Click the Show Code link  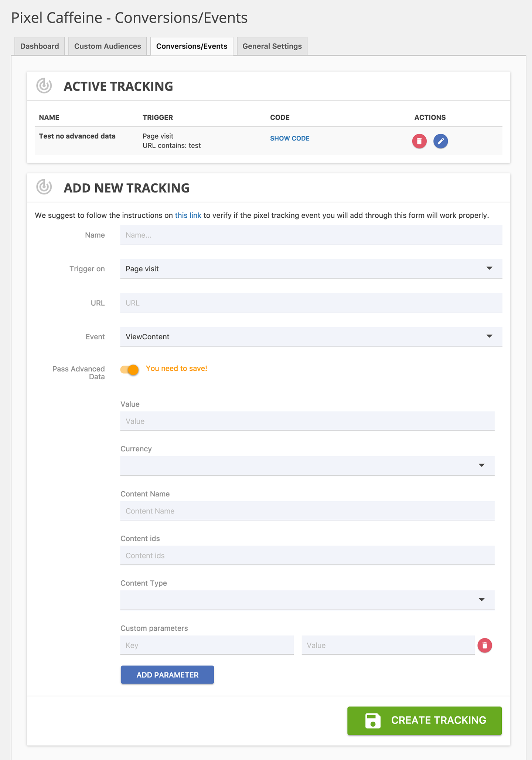point(290,139)
